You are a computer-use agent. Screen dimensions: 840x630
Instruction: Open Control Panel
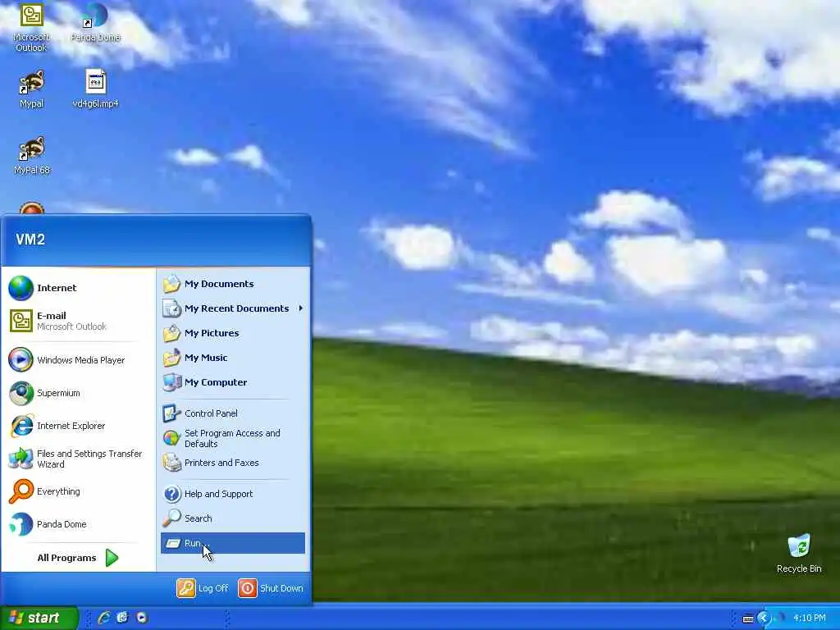coord(232,413)
